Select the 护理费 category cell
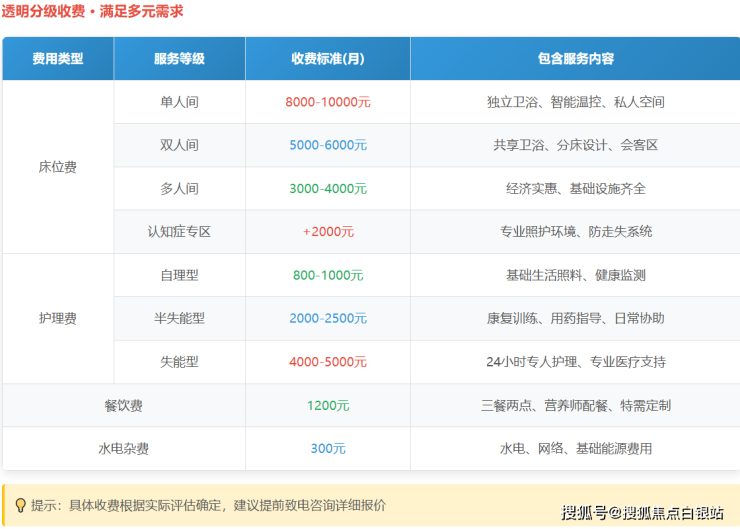Screen dimensions: 740x529 (58, 319)
